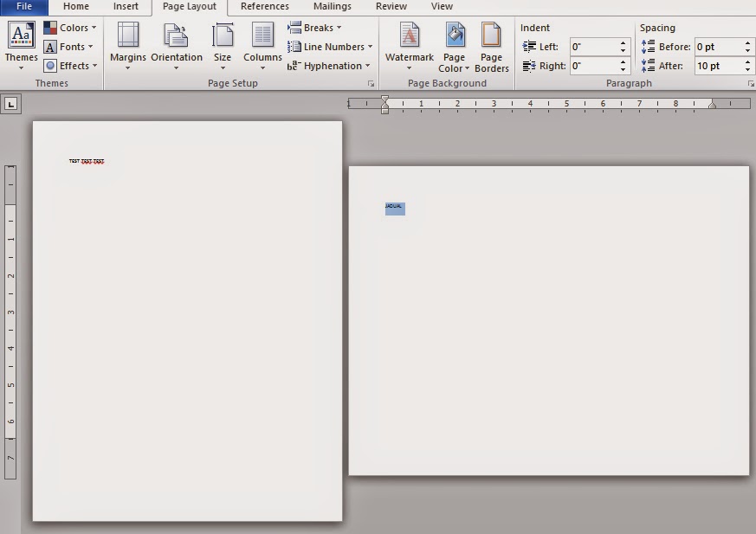Screen dimensions: 756x534
Task: Open Paragraph dialog launcher
Action: click(751, 84)
